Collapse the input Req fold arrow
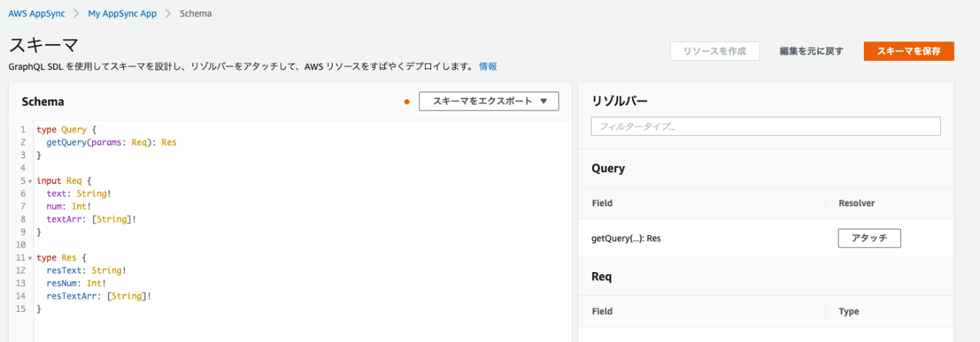980x342 pixels. [30, 181]
